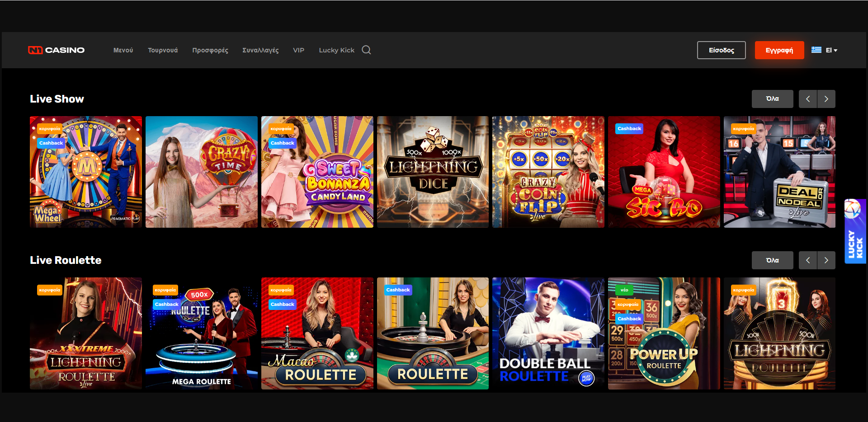Open the Μενού navigation item

123,50
